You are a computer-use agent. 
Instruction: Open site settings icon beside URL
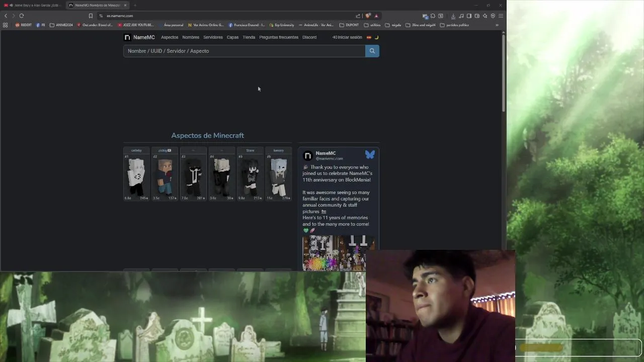coord(101,16)
